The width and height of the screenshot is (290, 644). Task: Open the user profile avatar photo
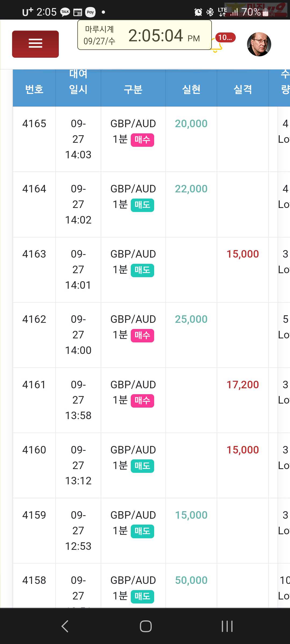(259, 44)
